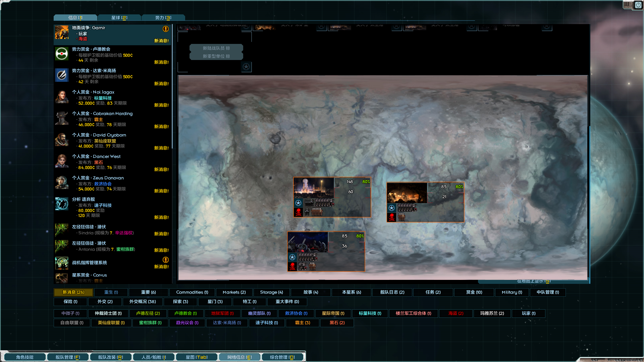Click the Luddic Church bounty faction icon

[x=62, y=54]
